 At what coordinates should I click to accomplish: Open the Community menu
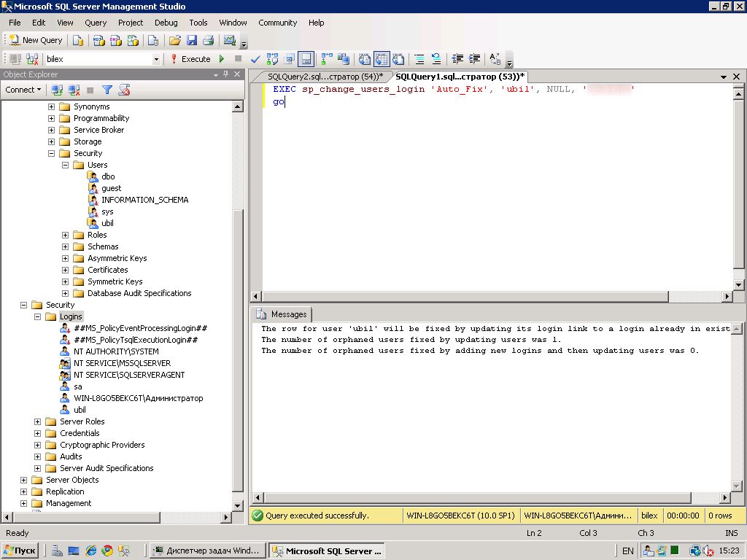tap(278, 23)
